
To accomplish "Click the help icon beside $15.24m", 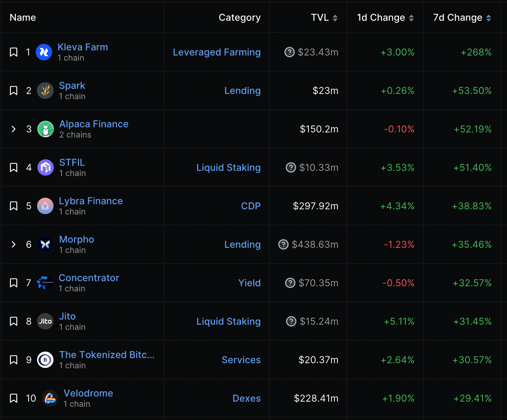I will 291,321.
